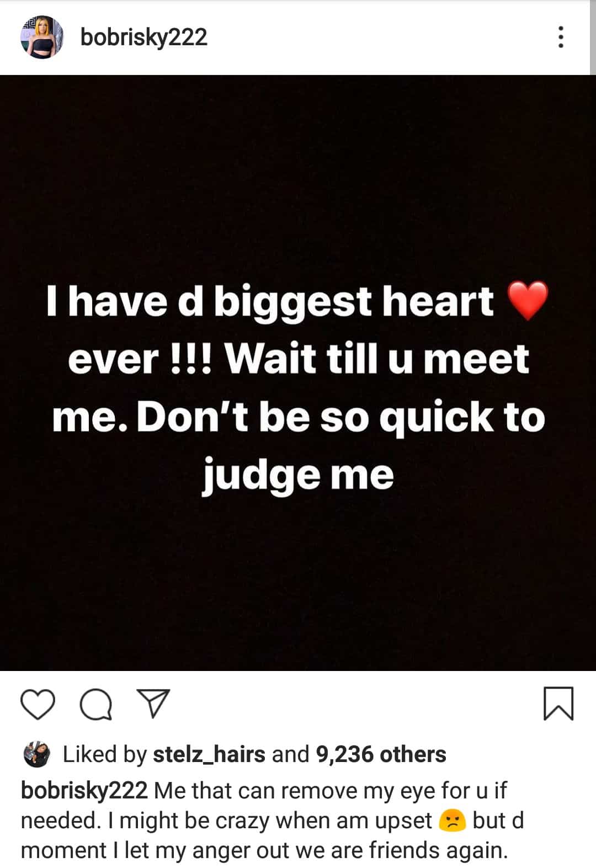View the 9,236 others who liked
Screen dimensions: 596x868
coord(381,754)
